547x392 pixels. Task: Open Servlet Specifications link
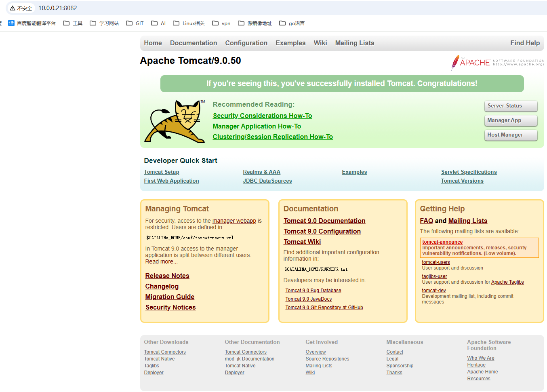coord(469,172)
